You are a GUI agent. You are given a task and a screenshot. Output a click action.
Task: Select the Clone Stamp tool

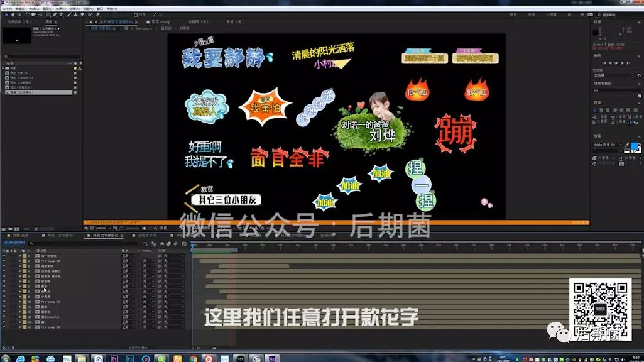[x=75, y=14]
